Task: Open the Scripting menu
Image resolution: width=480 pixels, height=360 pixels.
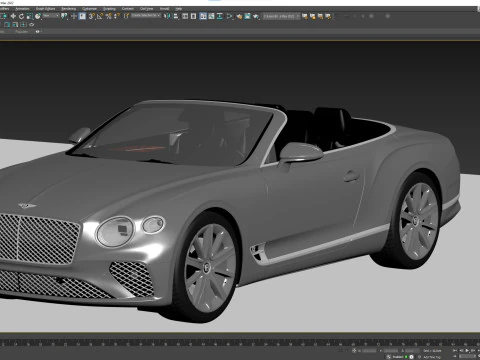Action: (x=109, y=8)
